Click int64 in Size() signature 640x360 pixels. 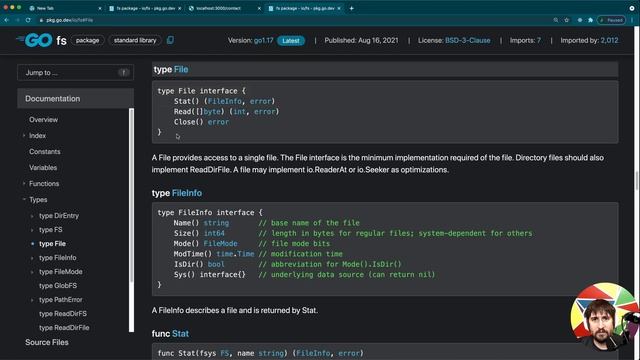214,233
